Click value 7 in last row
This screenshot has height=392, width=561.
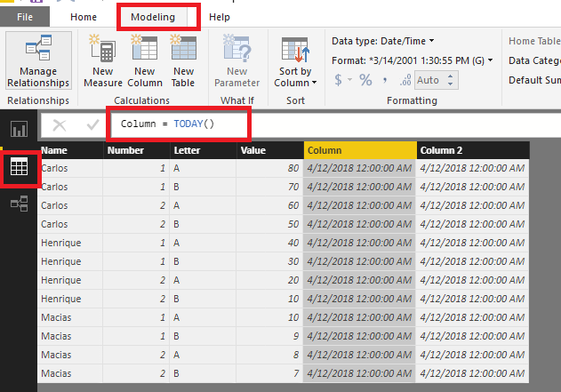point(269,373)
